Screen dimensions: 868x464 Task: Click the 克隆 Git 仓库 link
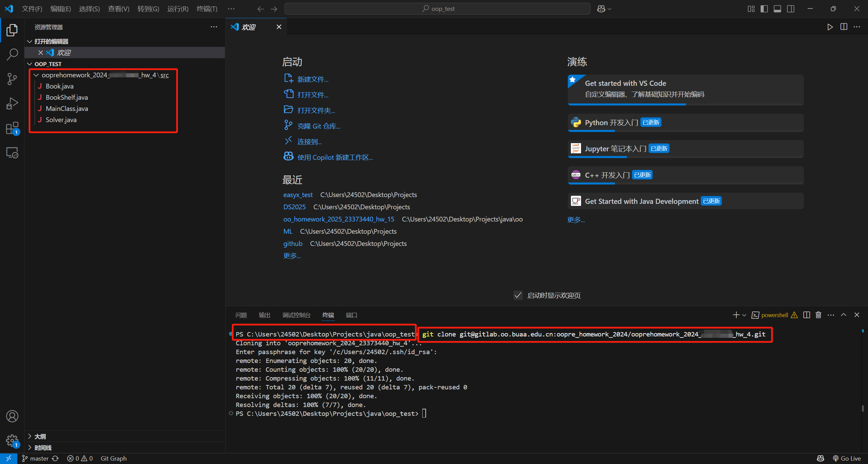[319, 126]
